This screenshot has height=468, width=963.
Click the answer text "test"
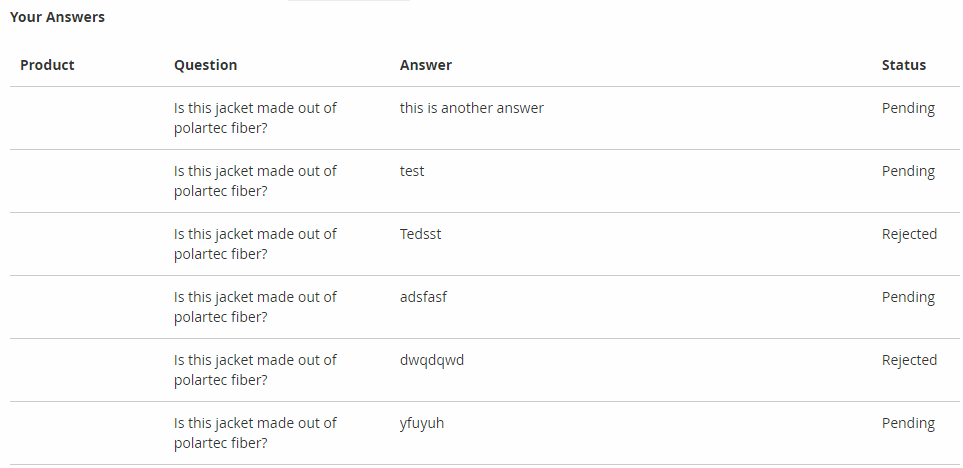tap(412, 171)
